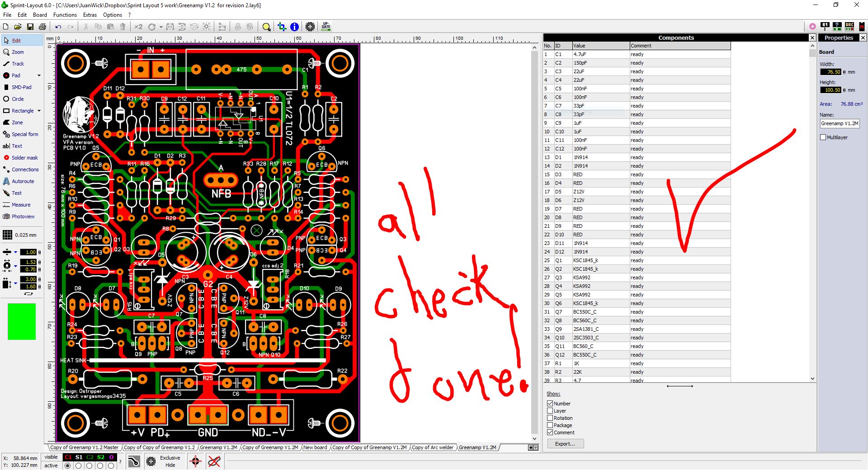
Task: Open the Functions menu
Action: [x=65, y=15]
